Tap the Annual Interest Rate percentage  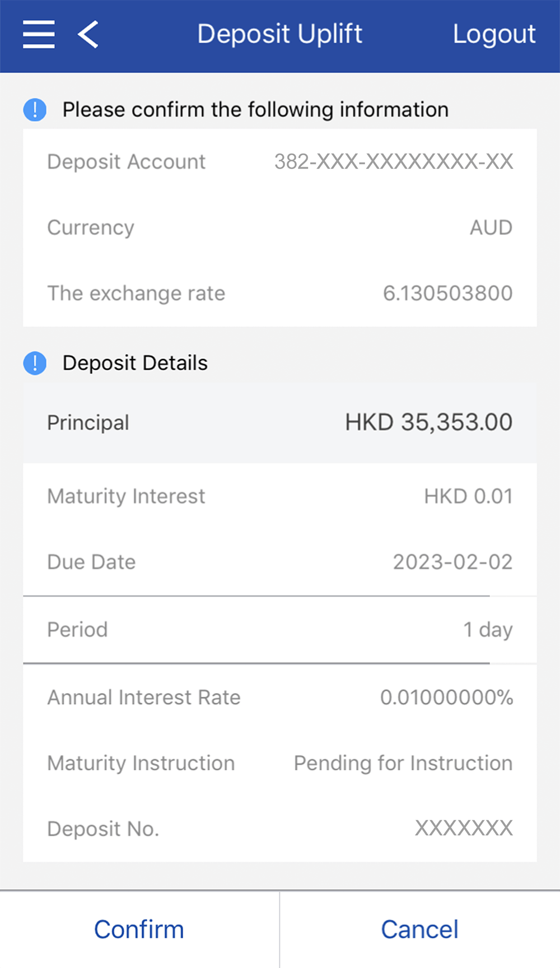coord(446,697)
